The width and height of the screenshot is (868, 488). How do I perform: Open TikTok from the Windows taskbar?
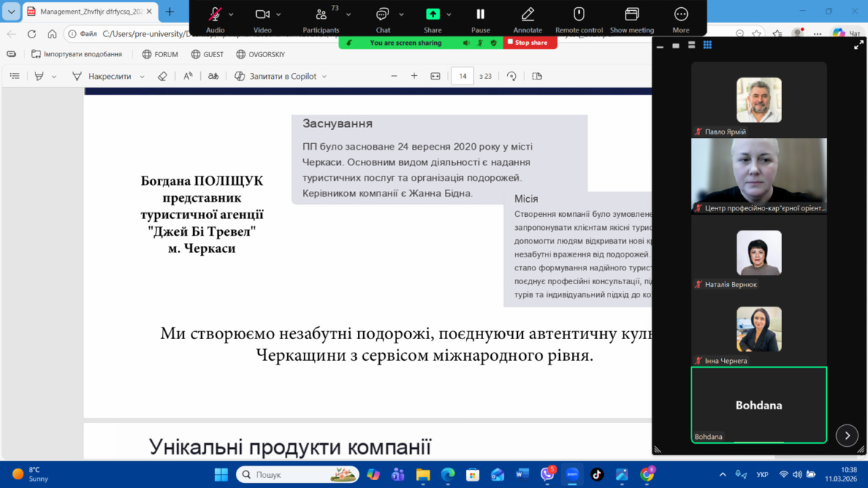[x=597, y=474]
